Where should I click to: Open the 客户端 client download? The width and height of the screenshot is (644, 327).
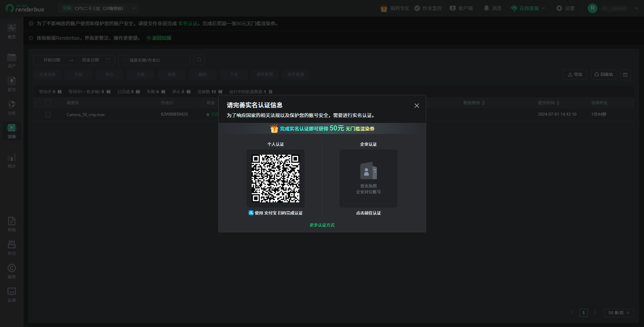pos(461,8)
